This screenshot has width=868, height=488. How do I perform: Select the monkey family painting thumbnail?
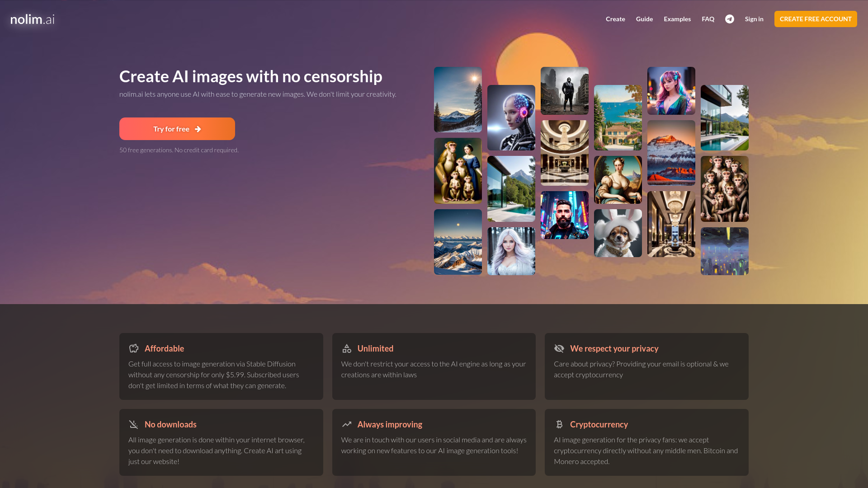pyautogui.click(x=458, y=170)
